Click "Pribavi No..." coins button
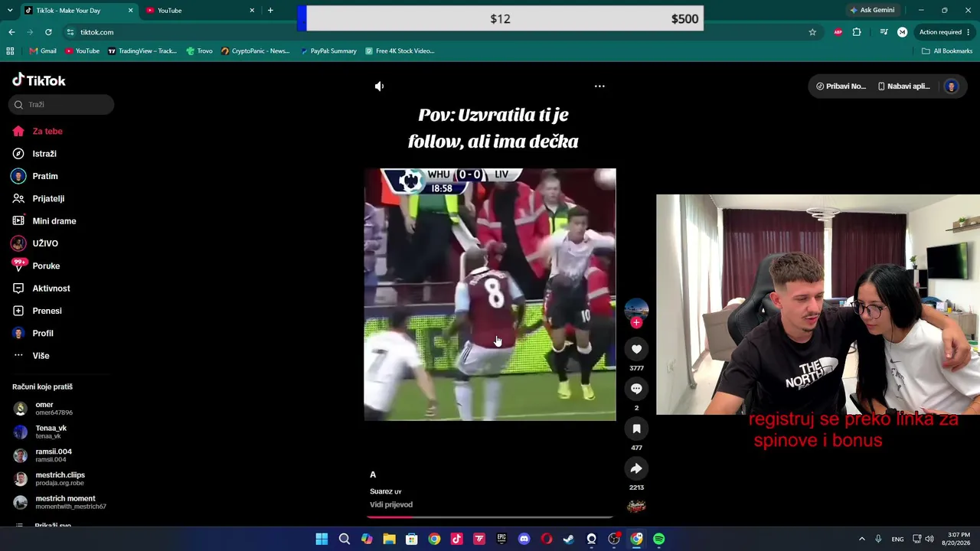This screenshot has height=551, width=980. 841,86
